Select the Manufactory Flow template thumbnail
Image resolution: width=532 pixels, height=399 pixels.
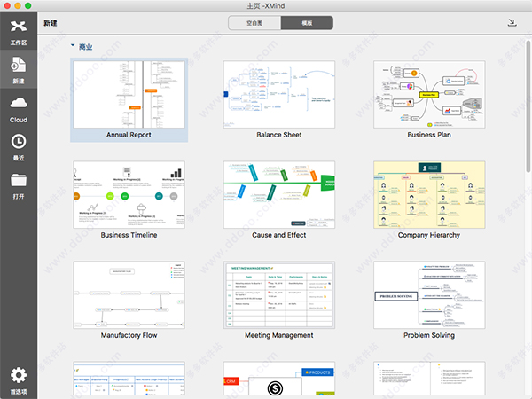click(129, 295)
